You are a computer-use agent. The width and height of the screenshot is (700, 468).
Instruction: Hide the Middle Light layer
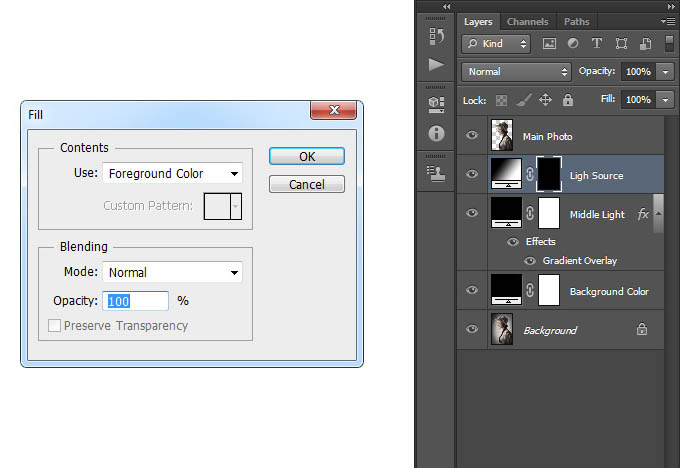click(x=472, y=213)
